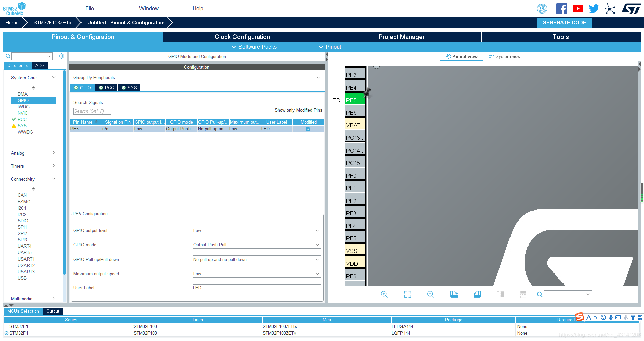Click the STM32CubeMX logo icon
The height and width of the screenshot is (341, 644).
(x=14, y=9)
